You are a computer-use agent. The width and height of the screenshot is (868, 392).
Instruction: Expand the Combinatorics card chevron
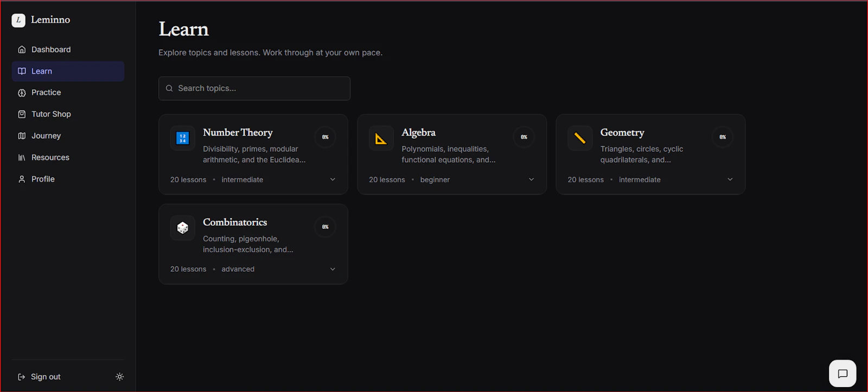[333, 269]
